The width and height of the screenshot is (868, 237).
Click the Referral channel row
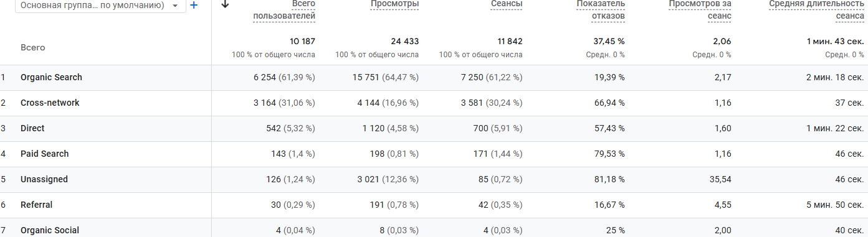click(434, 205)
